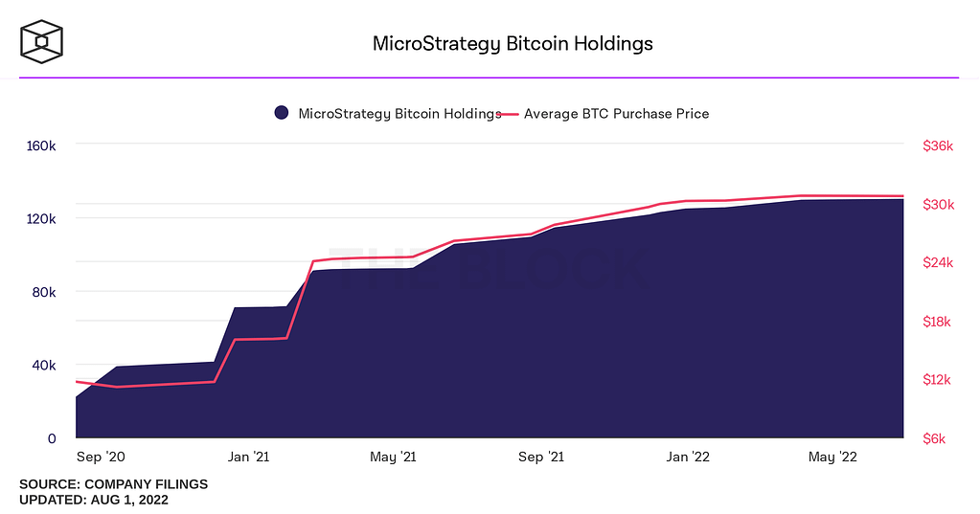Image resolution: width=980 pixels, height=514 pixels.
Task: Click the 80k left axis label
Action: (44, 292)
